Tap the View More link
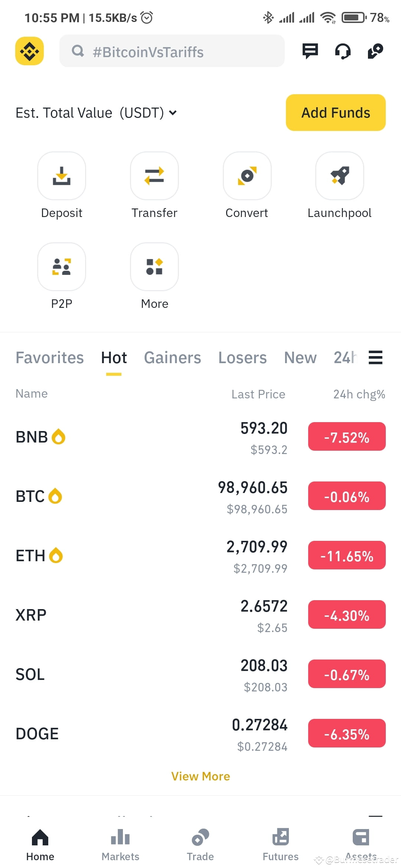The height and width of the screenshot is (868, 401). click(x=200, y=776)
